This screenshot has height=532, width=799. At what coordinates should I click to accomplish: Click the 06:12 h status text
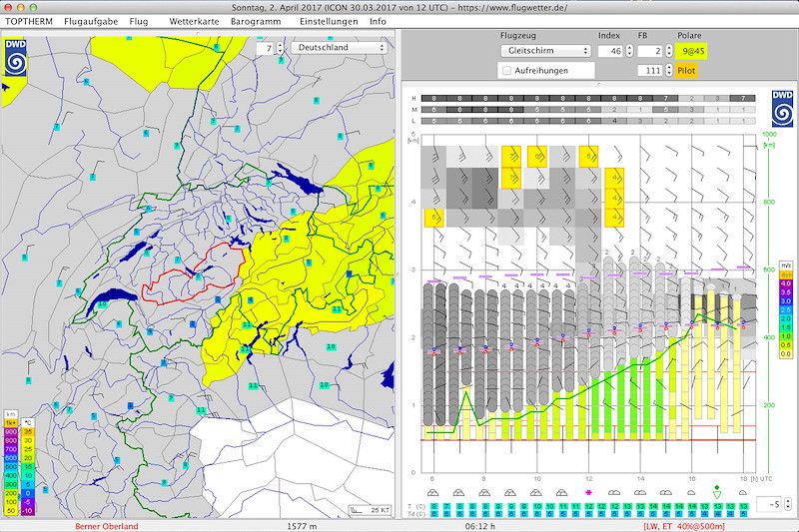coord(480,526)
